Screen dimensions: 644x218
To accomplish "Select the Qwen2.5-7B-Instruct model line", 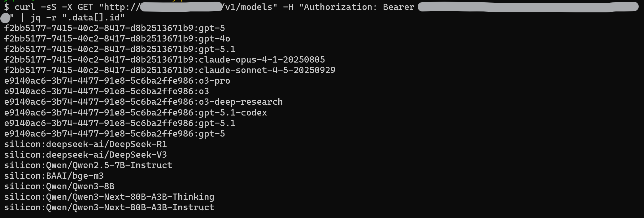I will 88,165.
